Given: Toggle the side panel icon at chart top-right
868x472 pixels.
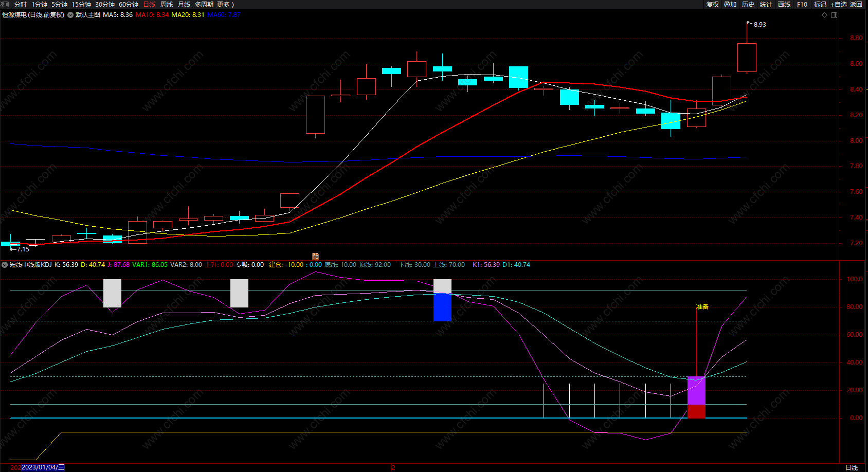Looking at the screenshot, I should pos(834,15).
